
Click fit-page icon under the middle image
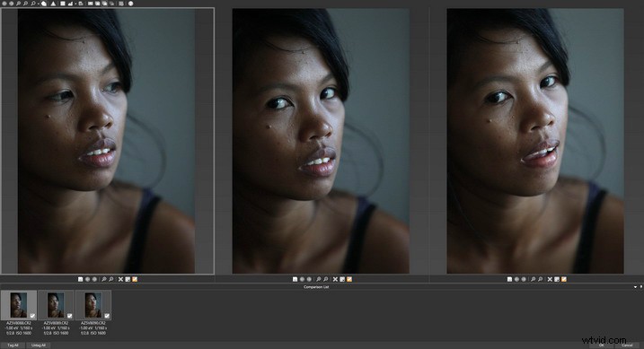[295, 279]
